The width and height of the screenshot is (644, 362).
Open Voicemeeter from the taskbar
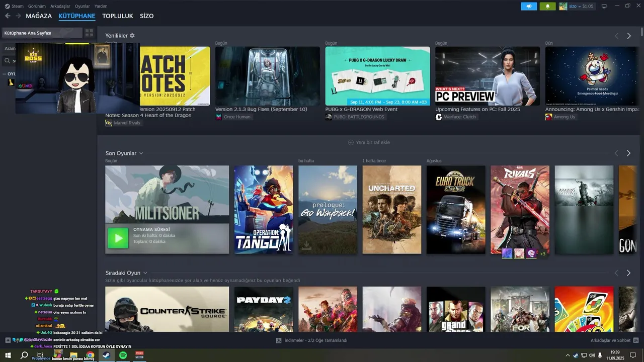point(139,355)
